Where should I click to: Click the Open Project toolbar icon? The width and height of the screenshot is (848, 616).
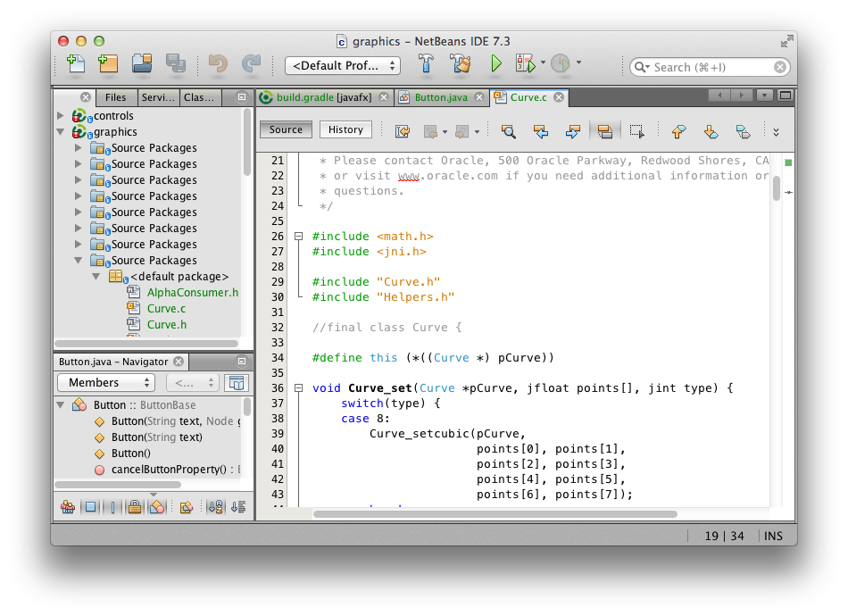(x=141, y=63)
